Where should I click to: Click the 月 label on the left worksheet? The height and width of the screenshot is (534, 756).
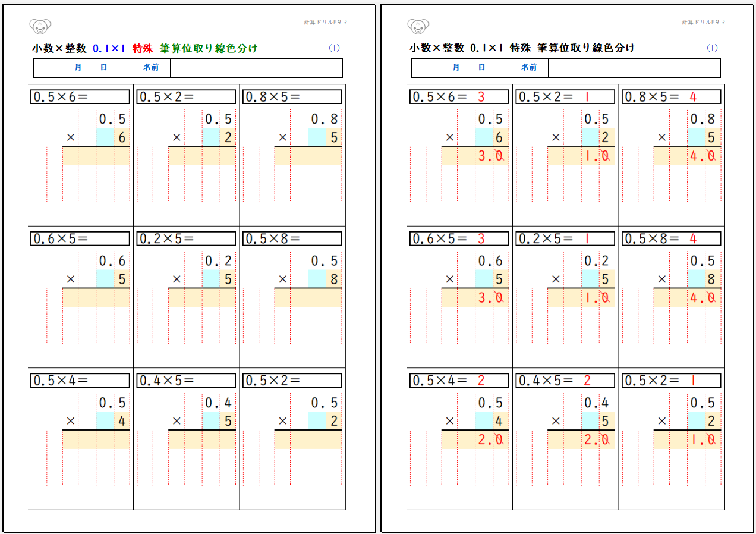coord(78,68)
